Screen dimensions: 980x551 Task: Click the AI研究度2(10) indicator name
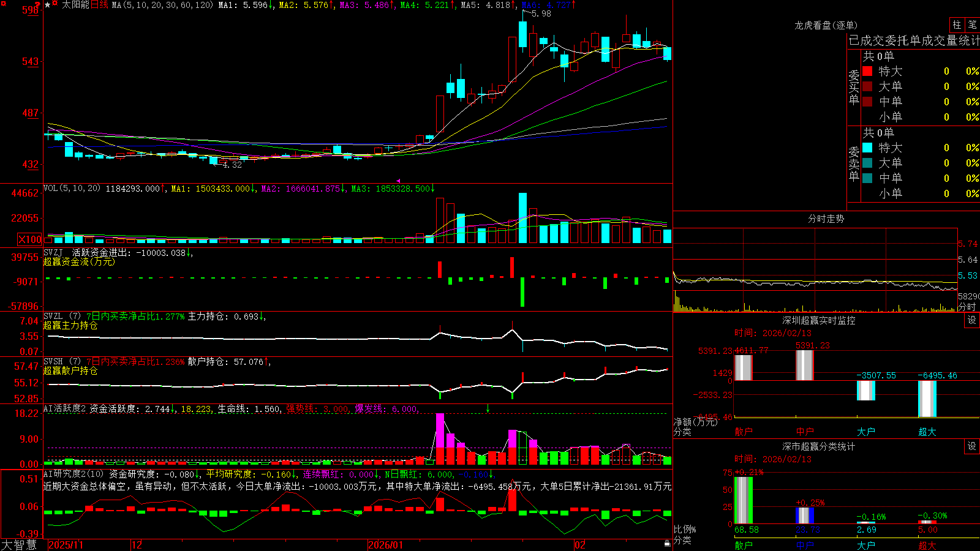[73, 474]
